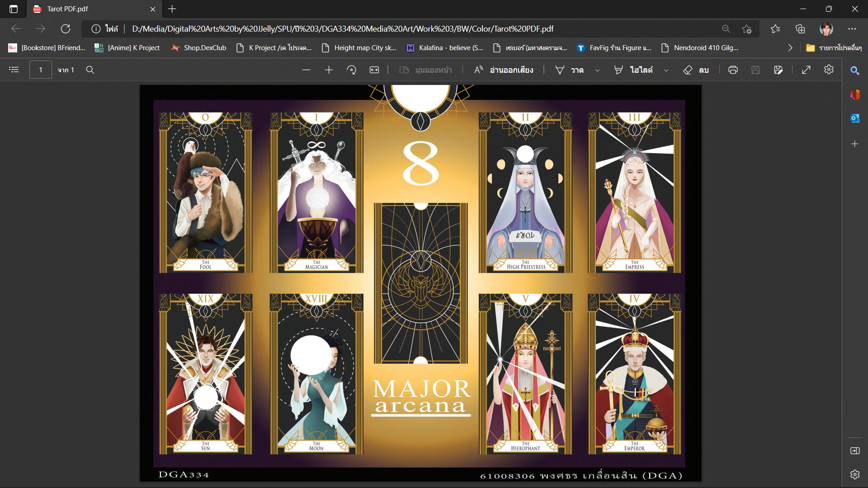Enter full screen mode via arrow icon
The height and width of the screenshot is (488, 868).
[x=806, y=70]
